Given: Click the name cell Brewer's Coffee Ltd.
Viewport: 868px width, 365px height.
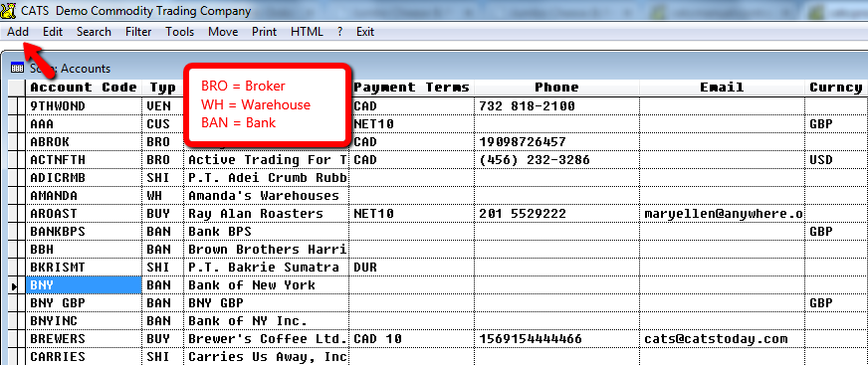Looking at the screenshot, I should [x=267, y=339].
